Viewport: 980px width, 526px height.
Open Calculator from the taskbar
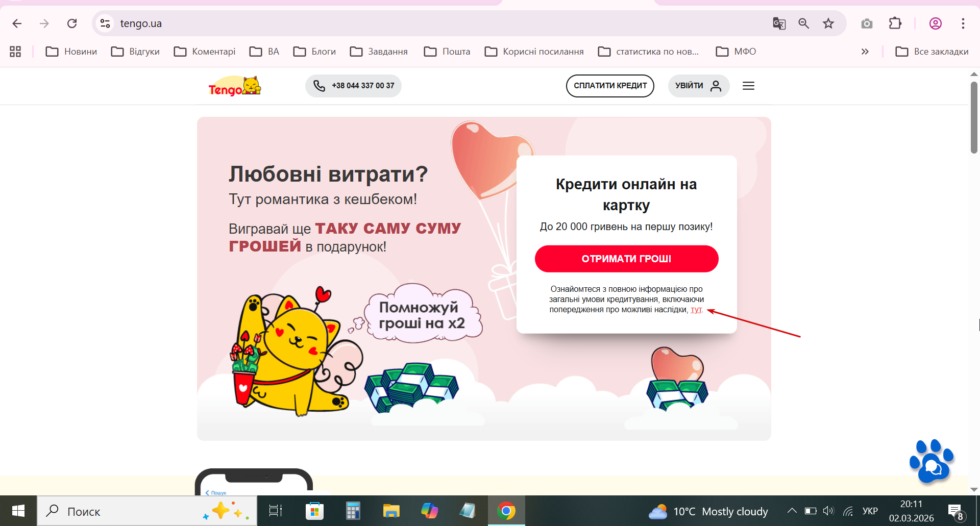[353, 511]
